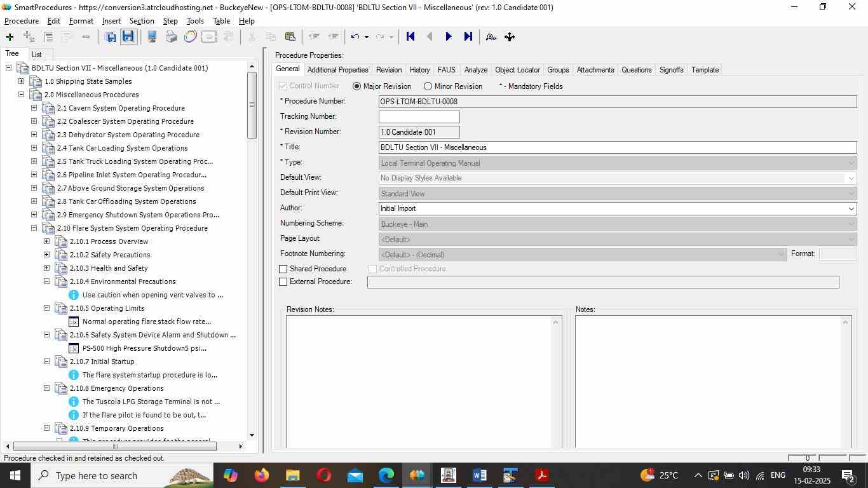
Task: Open the Author dropdown list
Action: [x=851, y=209]
